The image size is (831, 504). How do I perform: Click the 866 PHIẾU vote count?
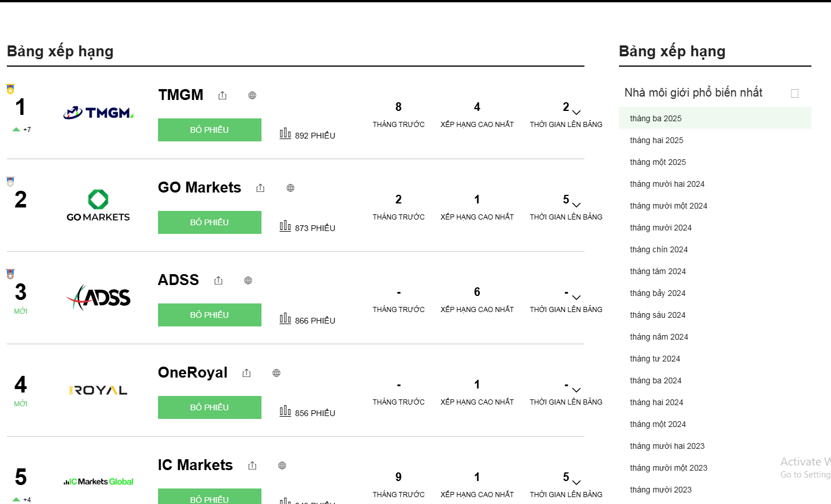click(x=315, y=321)
